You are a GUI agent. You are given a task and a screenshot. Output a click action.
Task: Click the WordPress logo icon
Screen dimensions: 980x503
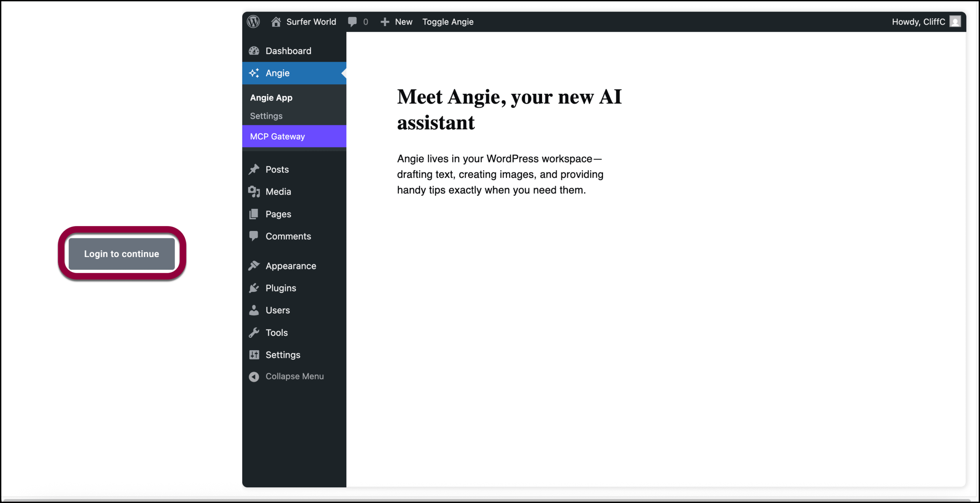(253, 22)
